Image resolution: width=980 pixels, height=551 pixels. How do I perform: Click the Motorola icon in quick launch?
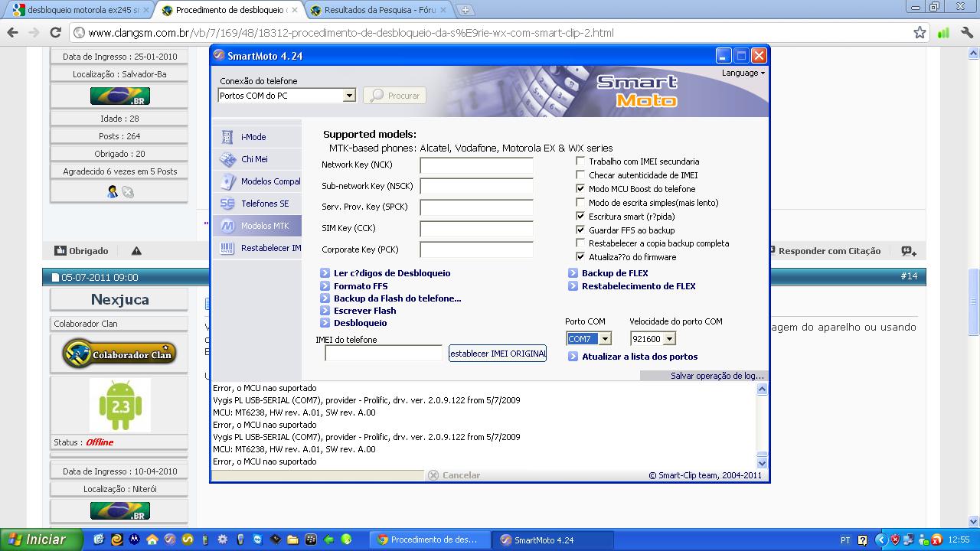(135, 540)
